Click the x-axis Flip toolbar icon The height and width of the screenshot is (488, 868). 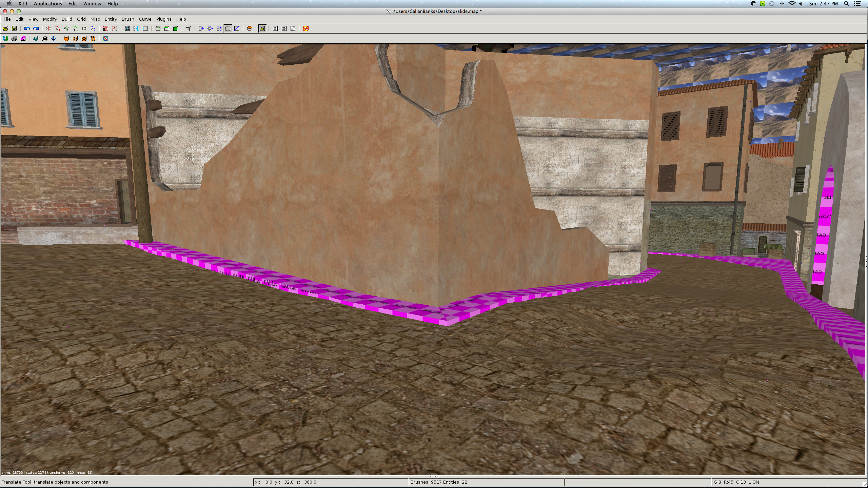[x=48, y=28]
